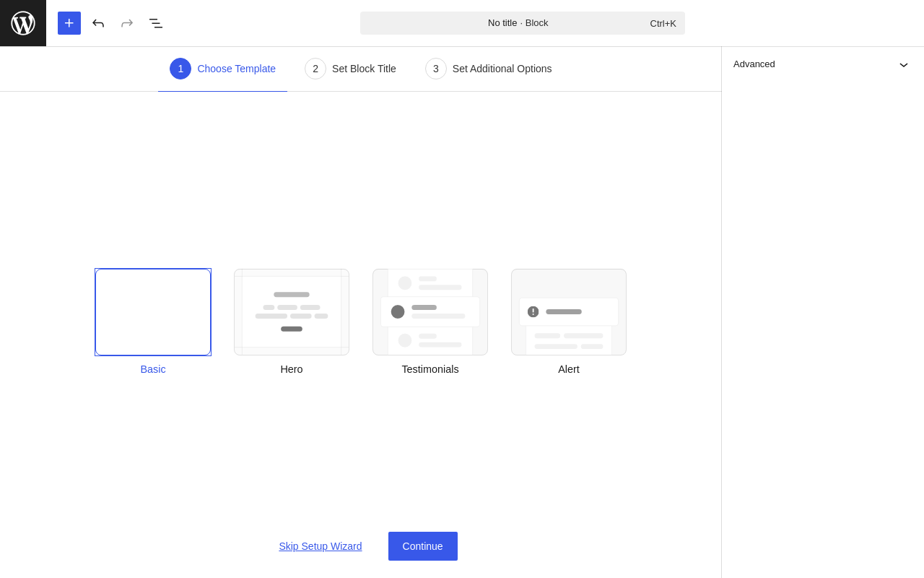Go to the Set Block Title step
Image resolution: width=924 pixels, height=578 pixels.
click(350, 69)
